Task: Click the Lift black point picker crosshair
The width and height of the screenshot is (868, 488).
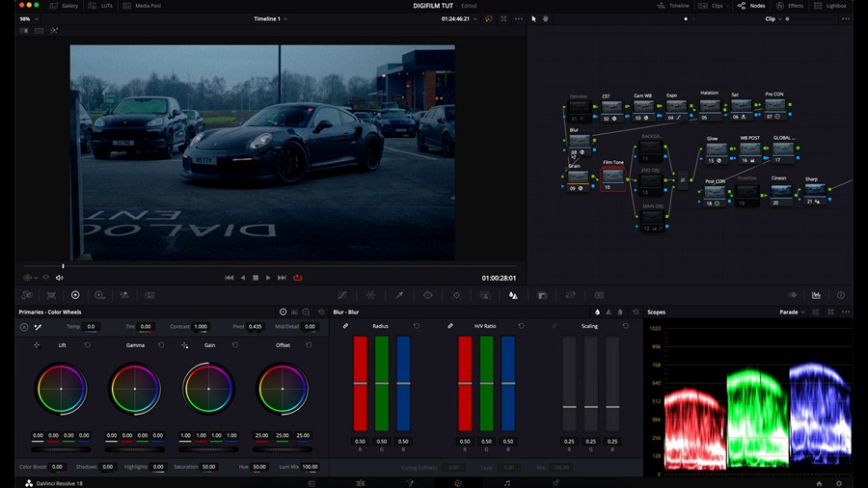Action: click(x=37, y=345)
